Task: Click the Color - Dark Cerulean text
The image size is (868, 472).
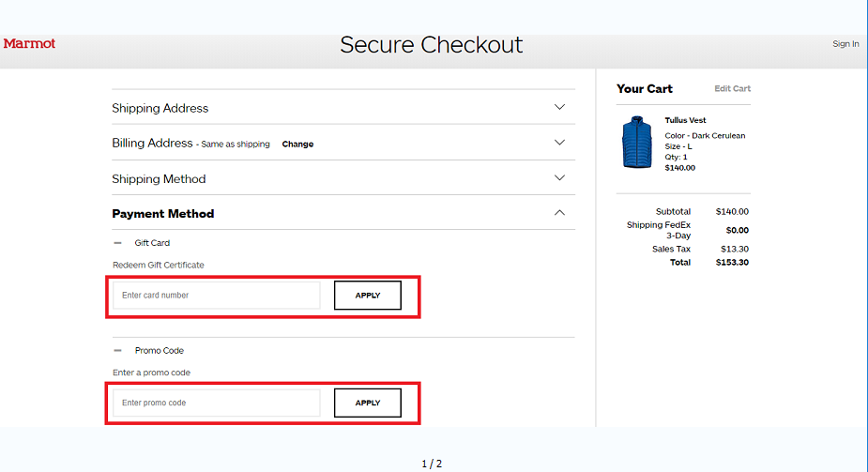Action: 705,135
